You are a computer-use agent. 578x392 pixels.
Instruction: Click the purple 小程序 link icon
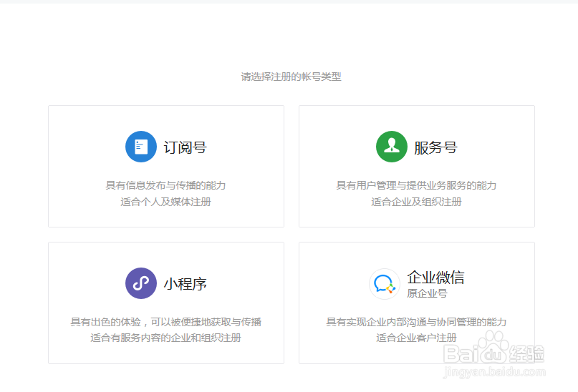[x=141, y=283]
